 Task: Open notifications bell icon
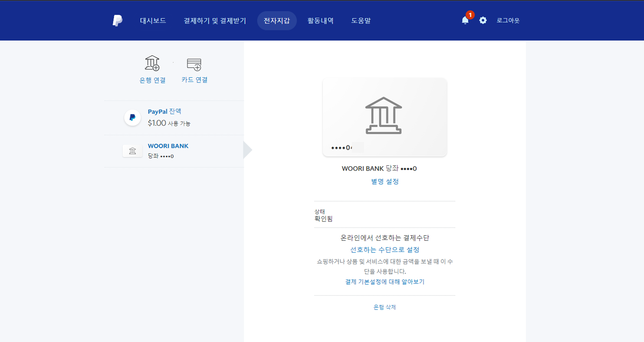(465, 20)
